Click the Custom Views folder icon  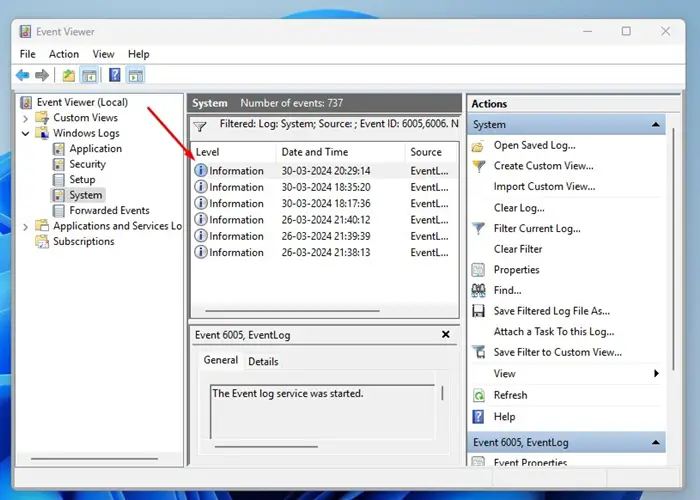pyautogui.click(x=42, y=118)
